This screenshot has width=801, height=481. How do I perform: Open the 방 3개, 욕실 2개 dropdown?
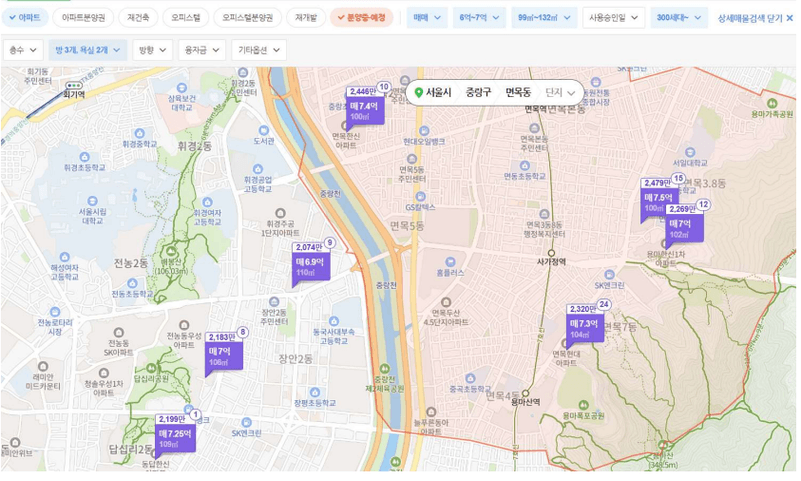pos(87,50)
